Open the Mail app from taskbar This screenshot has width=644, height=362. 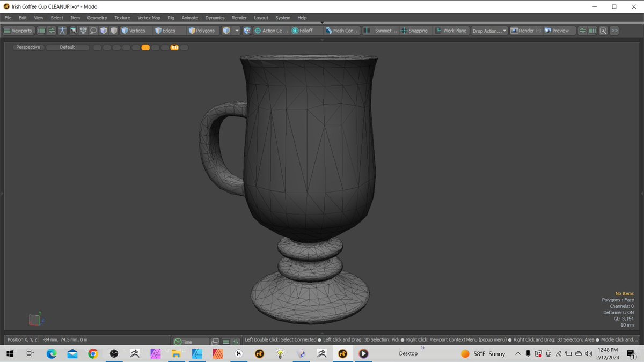72,354
